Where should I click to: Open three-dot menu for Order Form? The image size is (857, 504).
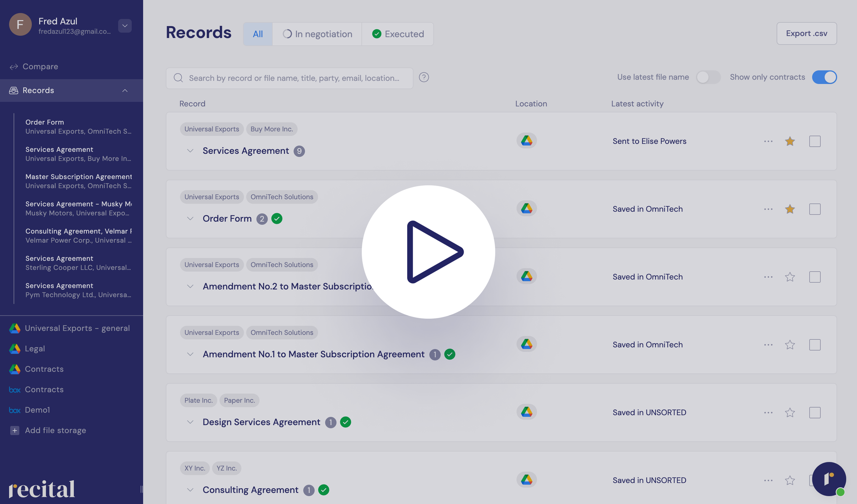click(x=768, y=209)
